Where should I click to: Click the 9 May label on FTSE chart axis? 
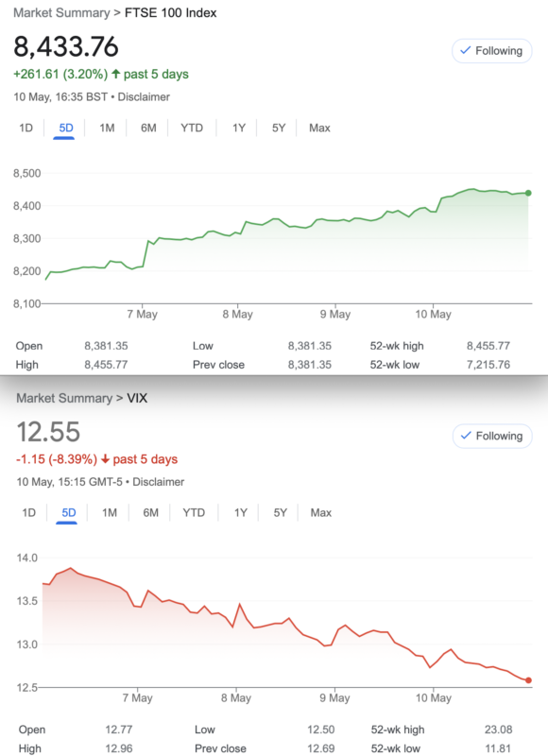(335, 315)
